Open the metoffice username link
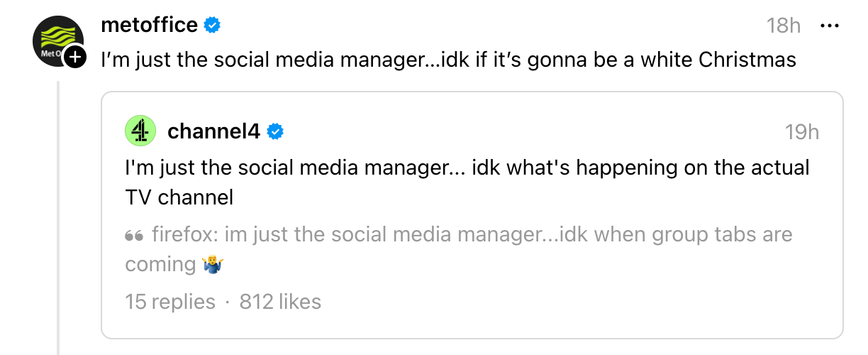This screenshot has height=355, width=868. click(x=149, y=26)
